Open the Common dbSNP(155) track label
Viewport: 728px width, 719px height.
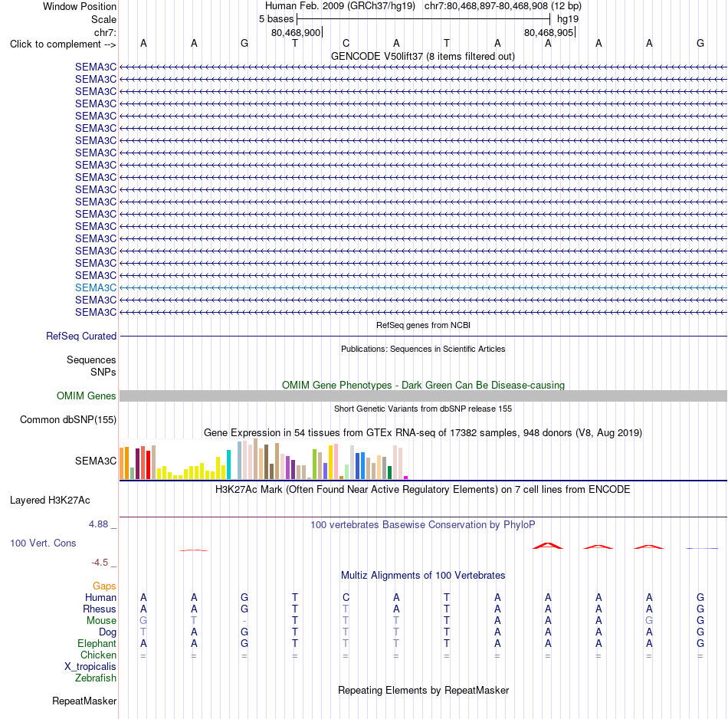67,420
